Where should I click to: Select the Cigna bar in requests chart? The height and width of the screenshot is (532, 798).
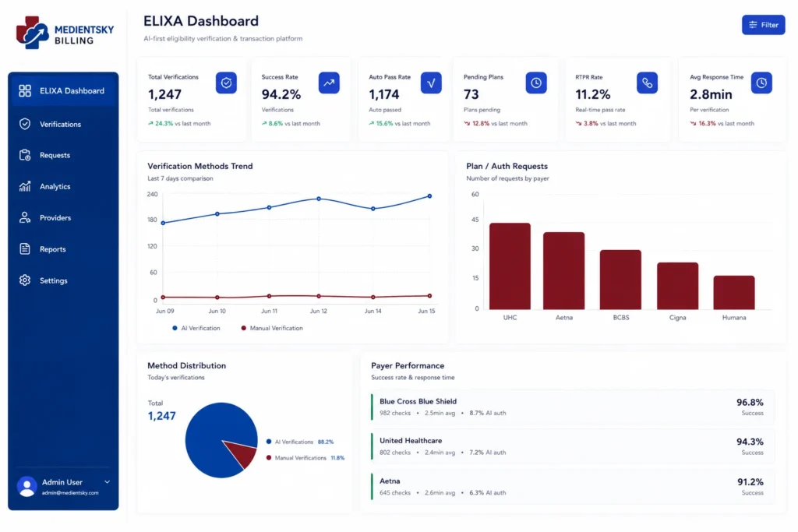pyautogui.click(x=677, y=286)
